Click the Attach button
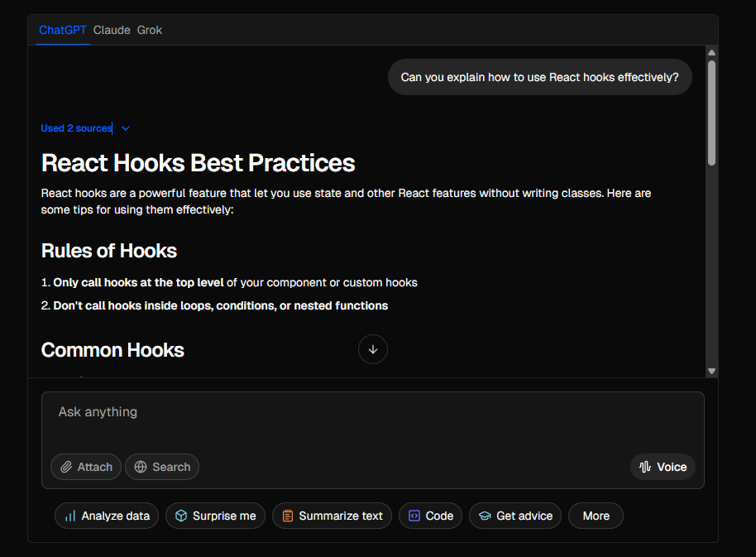Image resolution: width=756 pixels, height=557 pixels. tap(86, 467)
